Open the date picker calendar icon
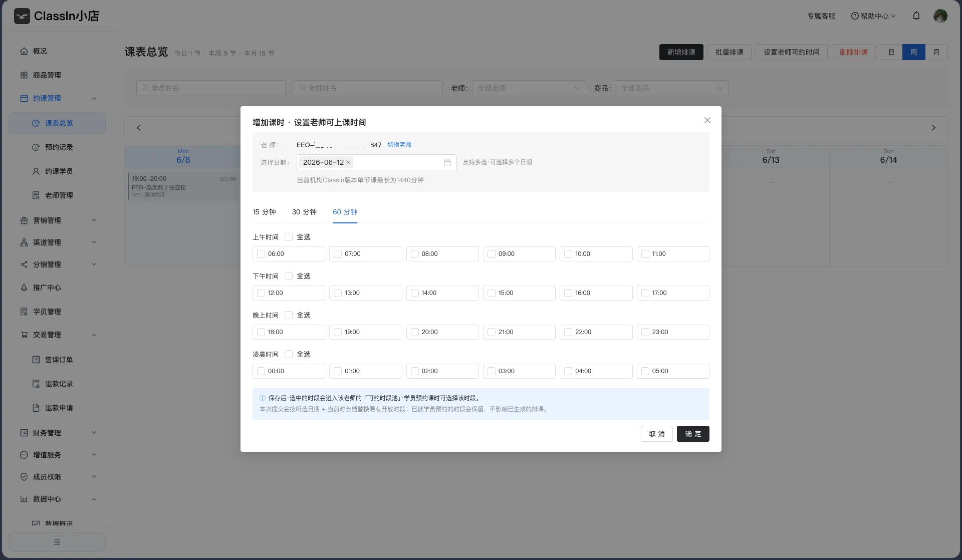This screenshot has width=962, height=560. pyautogui.click(x=447, y=162)
